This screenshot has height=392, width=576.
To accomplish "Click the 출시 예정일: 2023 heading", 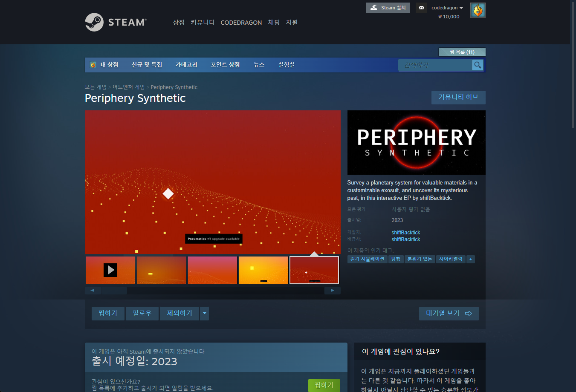I will pyautogui.click(x=134, y=361).
